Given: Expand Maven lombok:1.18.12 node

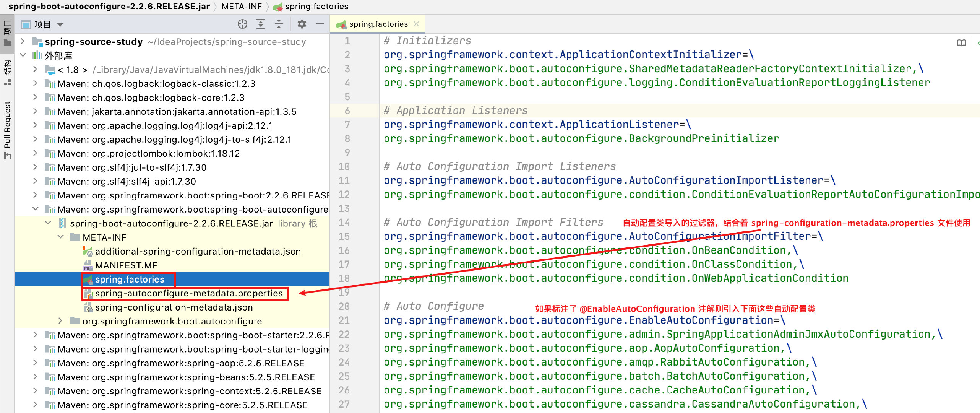Looking at the screenshot, I should click(x=35, y=153).
